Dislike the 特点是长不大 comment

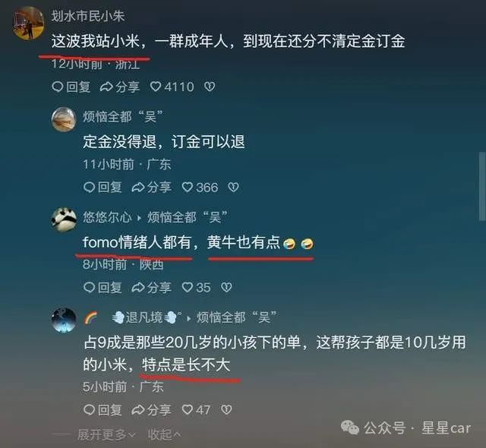click(226, 410)
